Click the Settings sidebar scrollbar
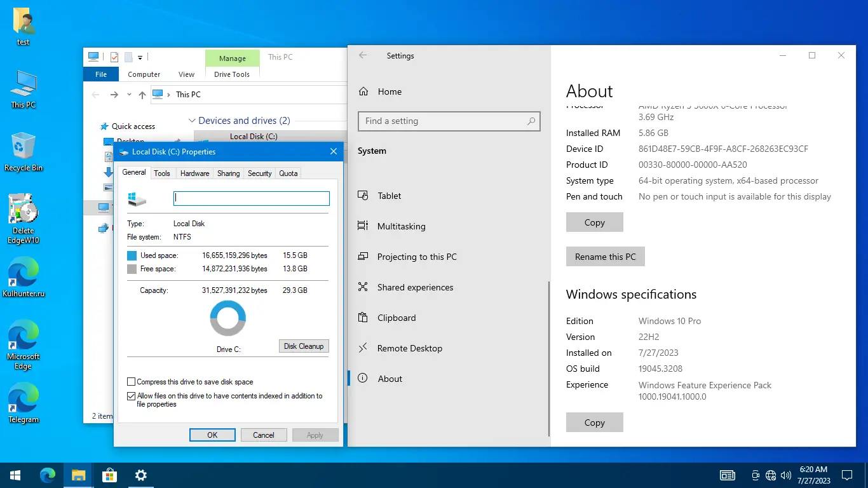This screenshot has height=488, width=868. click(x=549, y=360)
